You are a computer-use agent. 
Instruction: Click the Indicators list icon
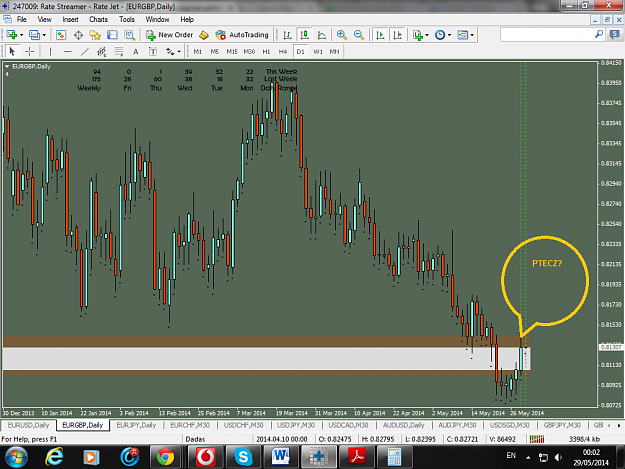click(x=417, y=35)
